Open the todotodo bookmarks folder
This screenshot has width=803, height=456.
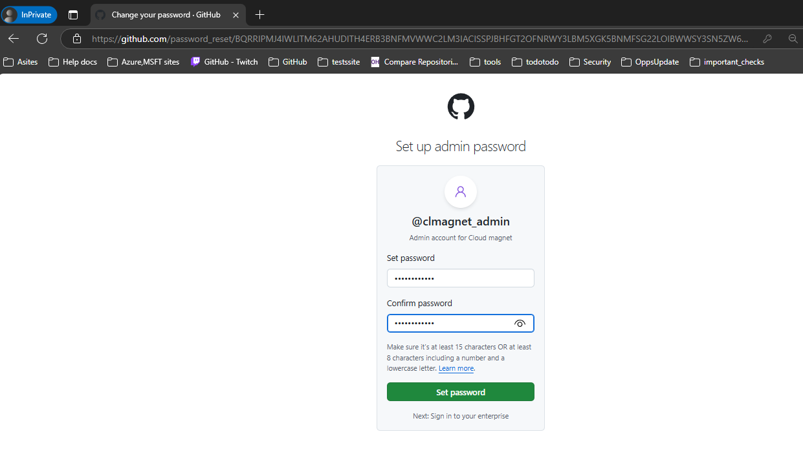coord(535,62)
